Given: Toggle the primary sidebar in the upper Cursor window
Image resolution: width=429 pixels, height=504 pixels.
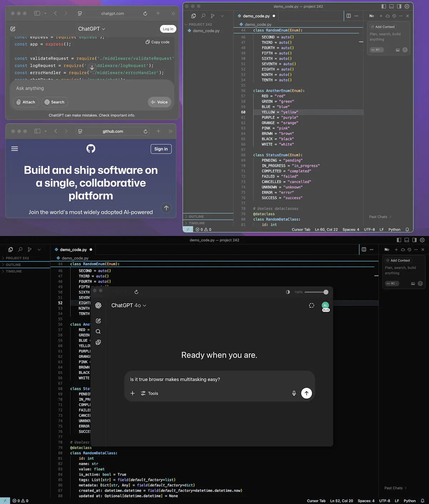Looking at the screenshot, I should pos(384,6).
